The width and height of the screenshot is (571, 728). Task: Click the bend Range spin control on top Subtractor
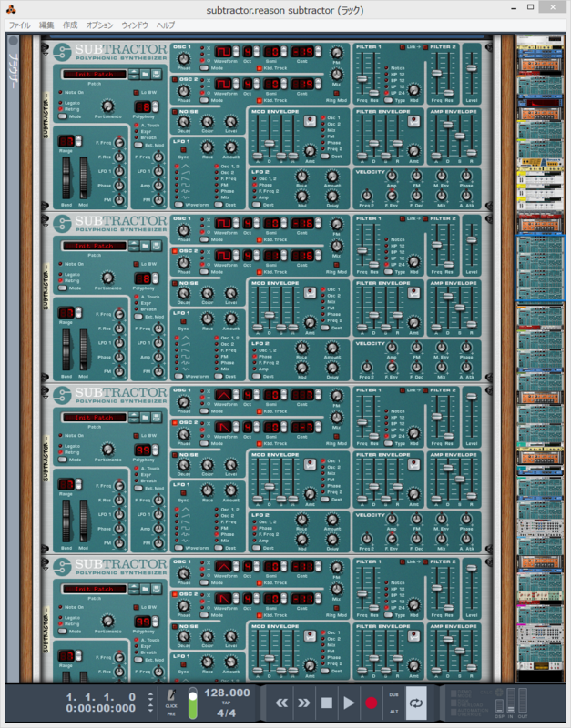(x=78, y=141)
